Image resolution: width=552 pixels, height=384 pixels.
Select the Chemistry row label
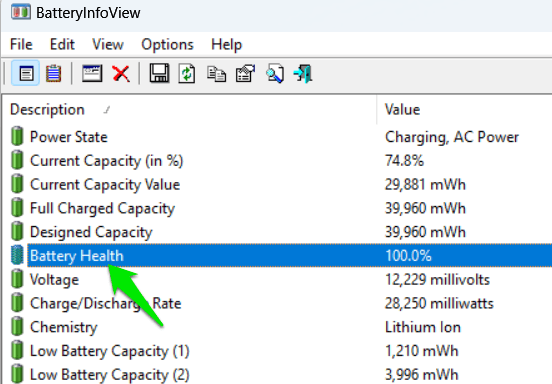tap(63, 327)
